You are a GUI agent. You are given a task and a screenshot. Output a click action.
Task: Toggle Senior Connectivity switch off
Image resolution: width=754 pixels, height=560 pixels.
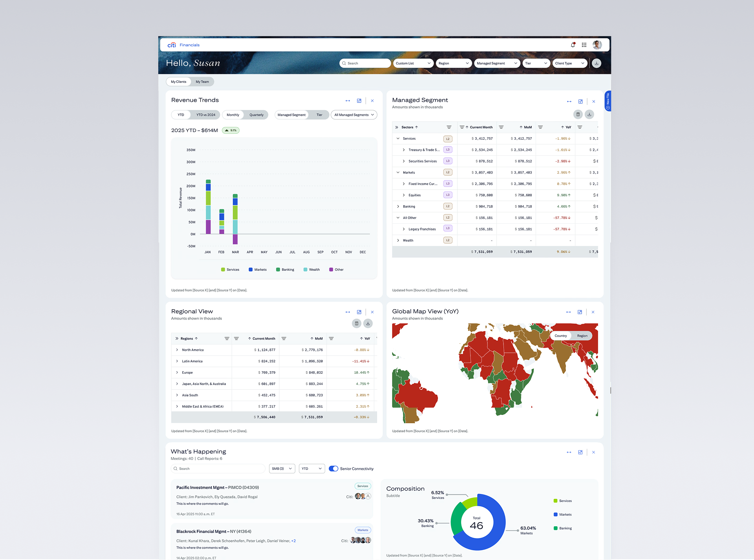click(333, 469)
